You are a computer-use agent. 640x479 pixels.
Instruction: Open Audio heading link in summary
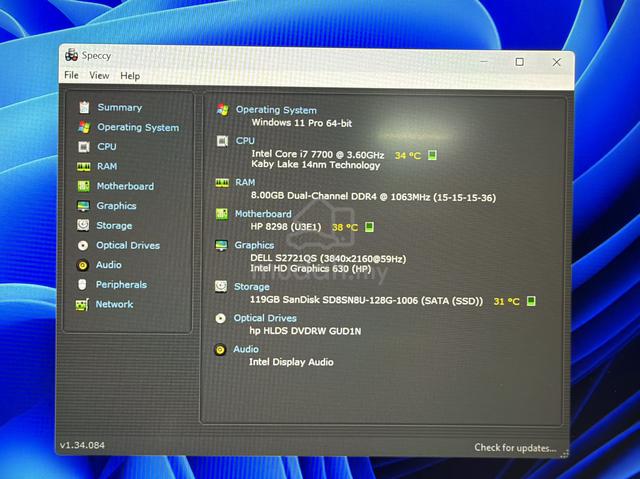[246, 349]
